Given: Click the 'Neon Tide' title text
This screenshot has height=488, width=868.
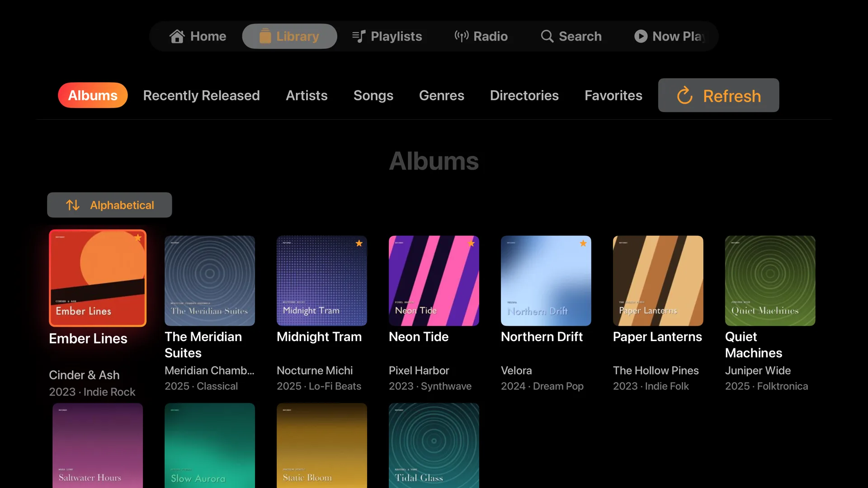Looking at the screenshot, I should [x=419, y=337].
